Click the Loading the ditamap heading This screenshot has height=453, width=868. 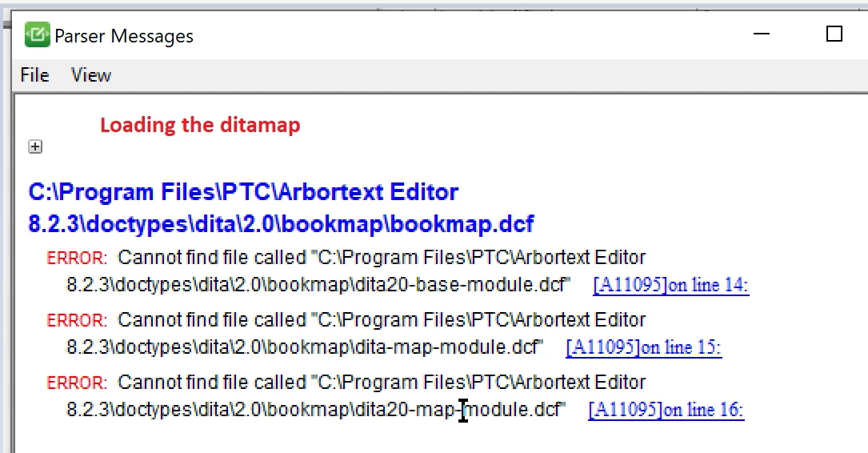(200, 125)
